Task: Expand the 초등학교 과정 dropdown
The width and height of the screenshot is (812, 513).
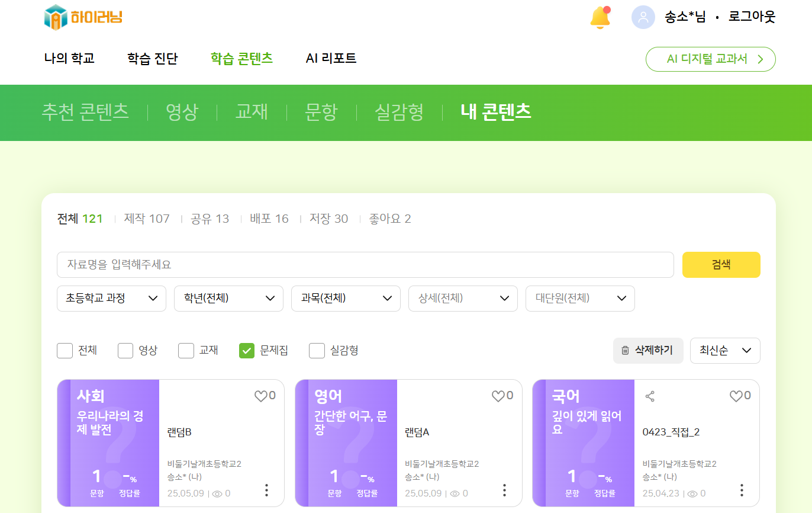Action: [x=111, y=299]
